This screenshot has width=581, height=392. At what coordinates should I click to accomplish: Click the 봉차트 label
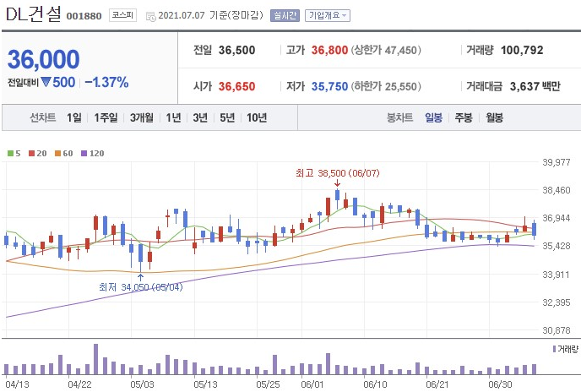(x=399, y=117)
